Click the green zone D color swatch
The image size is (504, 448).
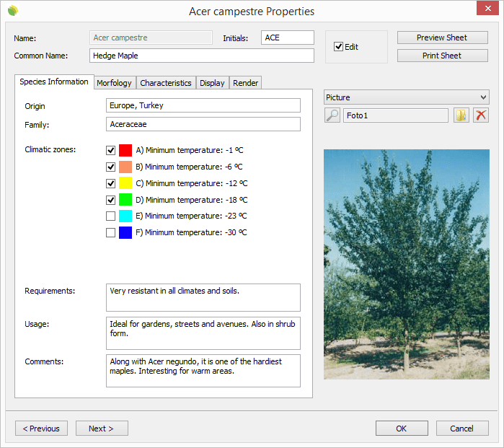pos(125,200)
